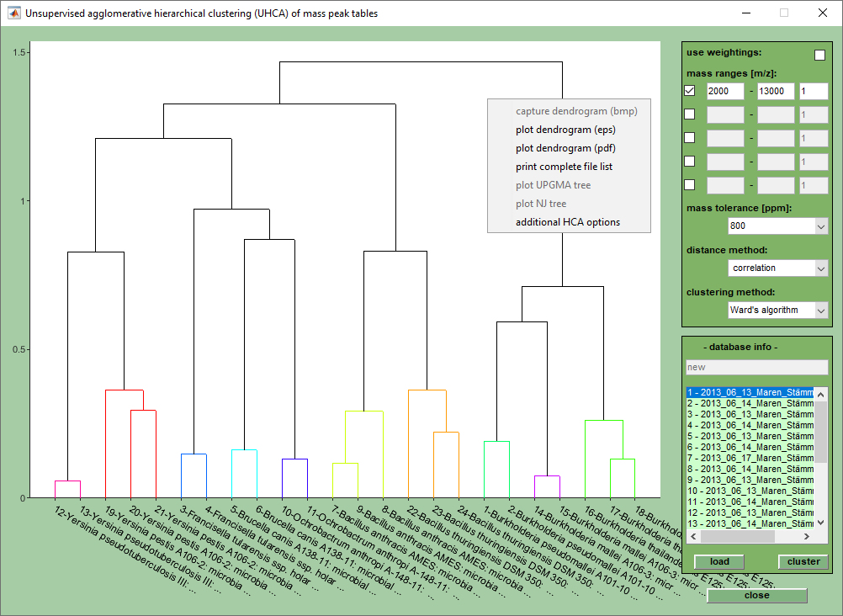
Task: Open the mass tolerance dropdown
Action: pos(820,226)
